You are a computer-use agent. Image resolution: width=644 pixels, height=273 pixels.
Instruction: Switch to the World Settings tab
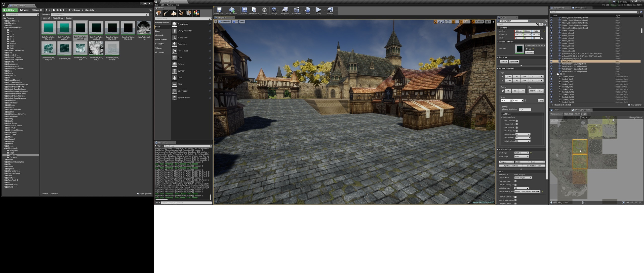click(580, 8)
